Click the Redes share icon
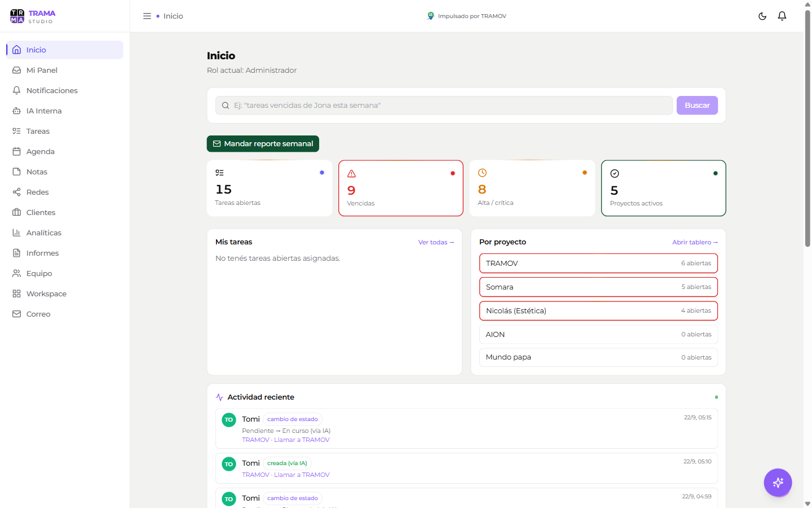This screenshot has height=508, width=812. (17, 192)
